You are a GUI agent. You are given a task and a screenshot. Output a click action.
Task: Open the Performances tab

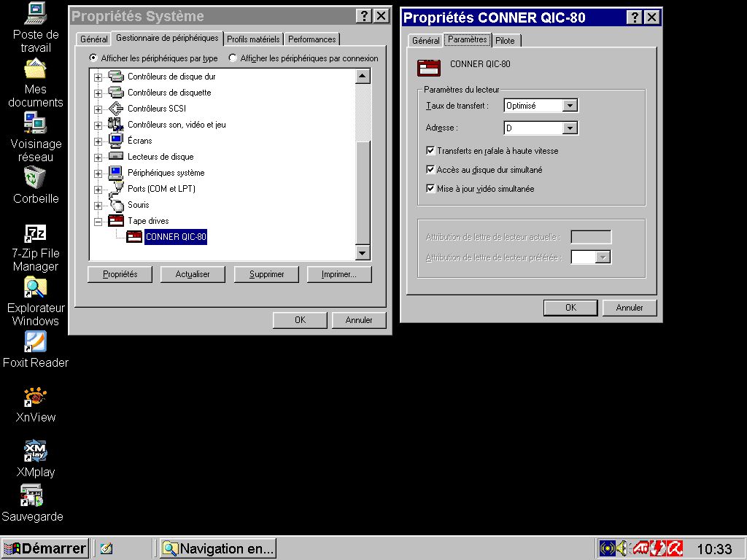[x=312, y=39]
